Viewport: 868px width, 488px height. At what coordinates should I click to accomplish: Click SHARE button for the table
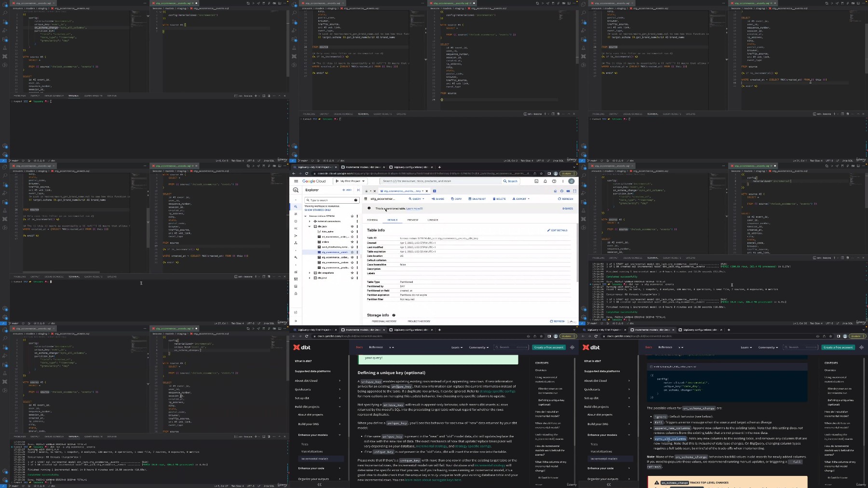coord(438,199)
